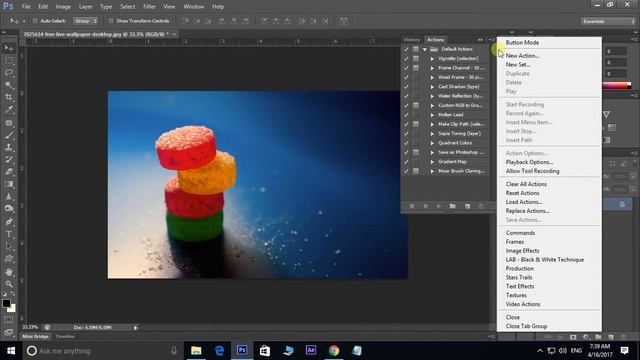Open the Layer menu
This screenshot has width=640, height=360.
coord(85,7)
